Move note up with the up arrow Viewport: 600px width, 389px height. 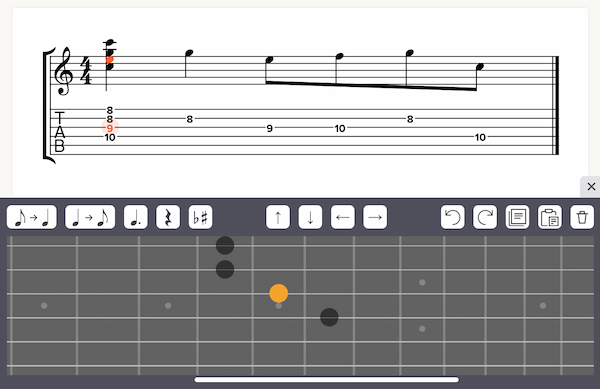coord(278,217)
